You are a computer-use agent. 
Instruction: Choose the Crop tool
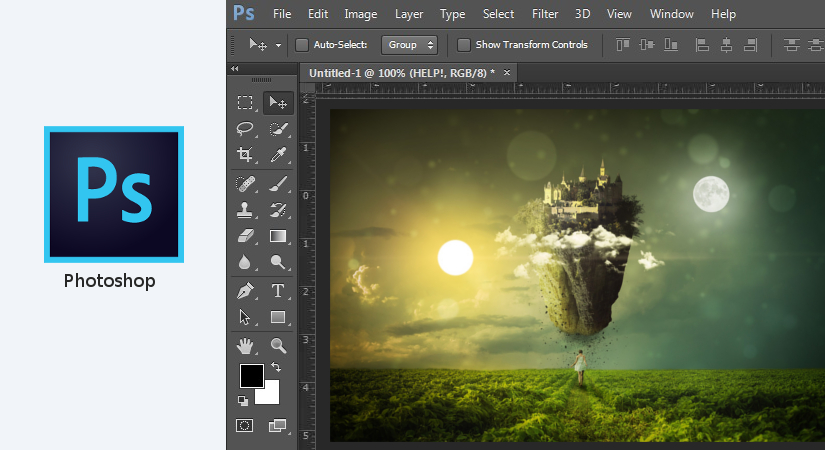tap(245, 155)
